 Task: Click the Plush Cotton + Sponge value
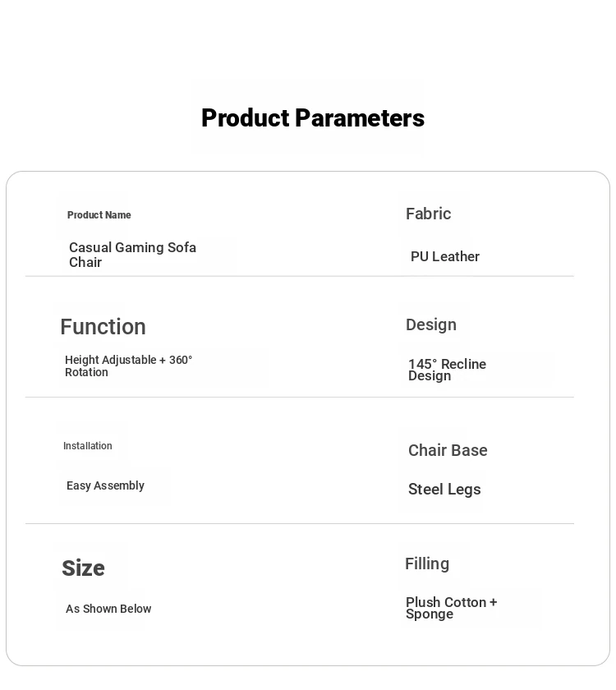[451, 608]
